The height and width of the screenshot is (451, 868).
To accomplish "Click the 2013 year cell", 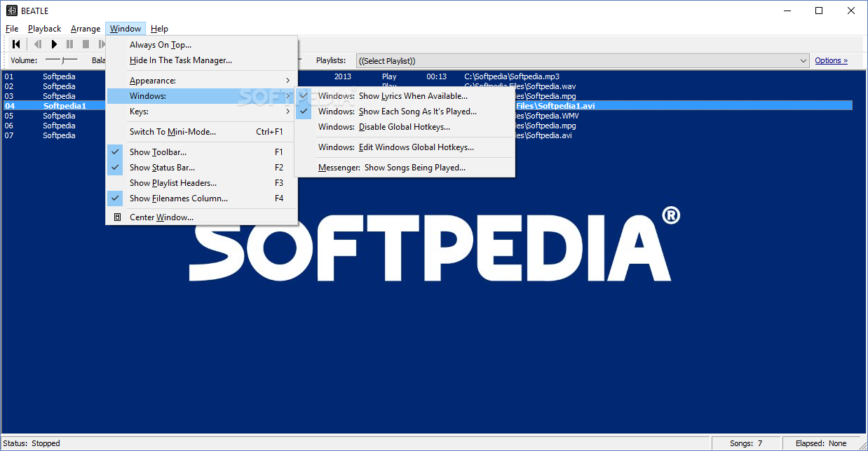I will [343, 76].
